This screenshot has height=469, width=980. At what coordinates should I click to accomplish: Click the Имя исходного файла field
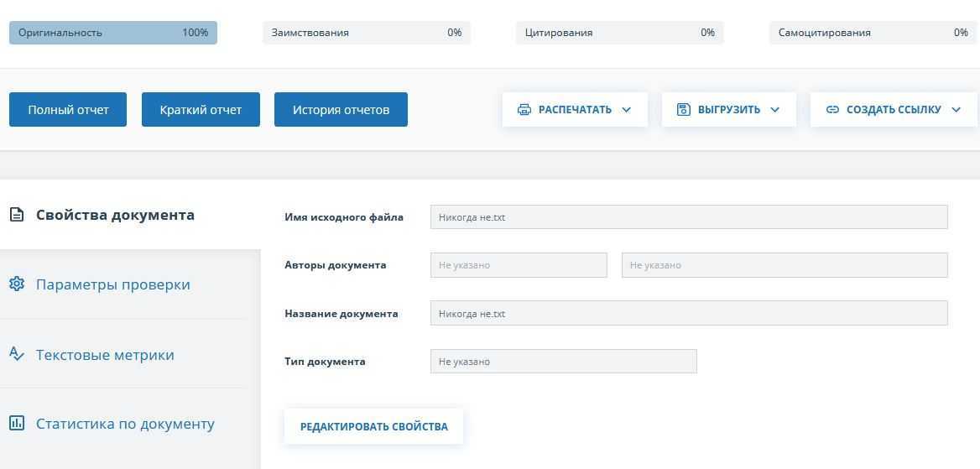click(688, 217)
